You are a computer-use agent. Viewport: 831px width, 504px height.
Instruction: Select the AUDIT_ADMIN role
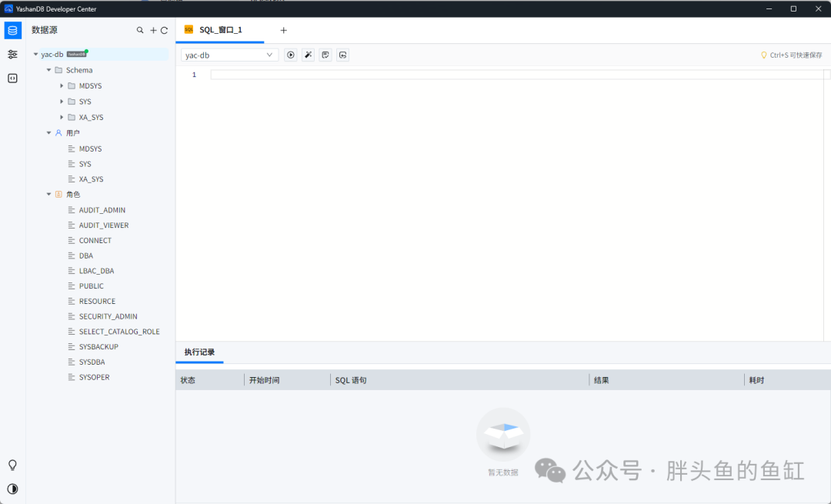pyautogui.click(x=102, y=210)
